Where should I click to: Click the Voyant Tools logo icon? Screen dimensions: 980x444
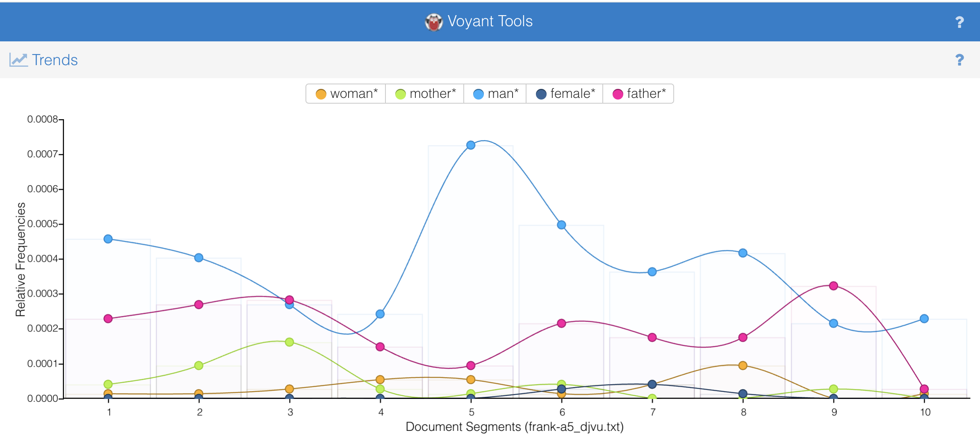(434, 21)
